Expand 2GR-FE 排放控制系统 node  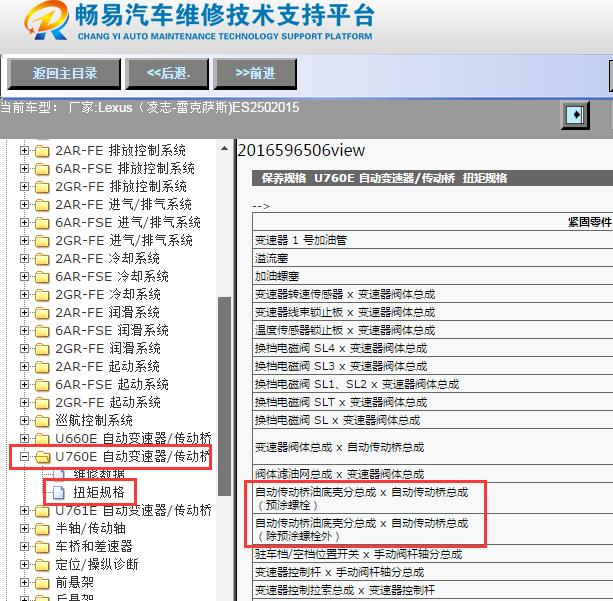(24, 187)
